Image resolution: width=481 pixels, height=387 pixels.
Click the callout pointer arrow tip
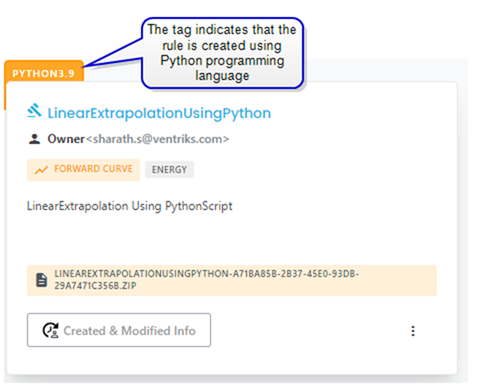(x=86, y=65)
